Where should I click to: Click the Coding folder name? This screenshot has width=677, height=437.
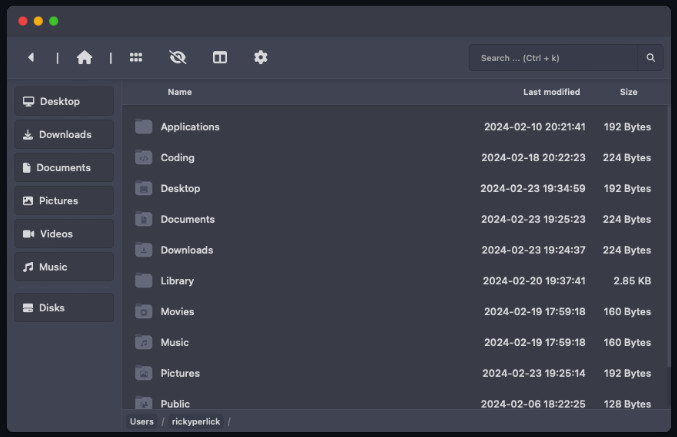tap(177, 158)
